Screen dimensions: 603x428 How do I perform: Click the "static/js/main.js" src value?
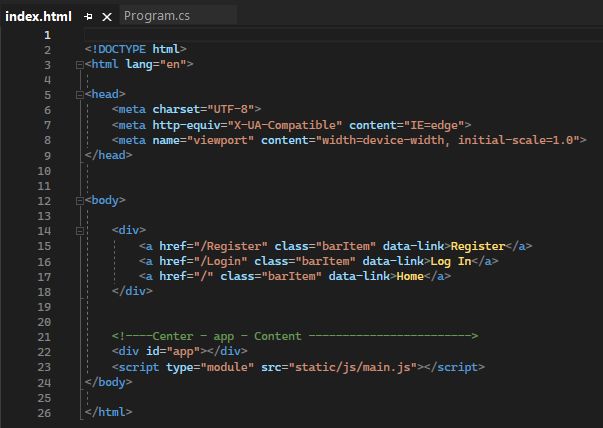tap(353, 367)
